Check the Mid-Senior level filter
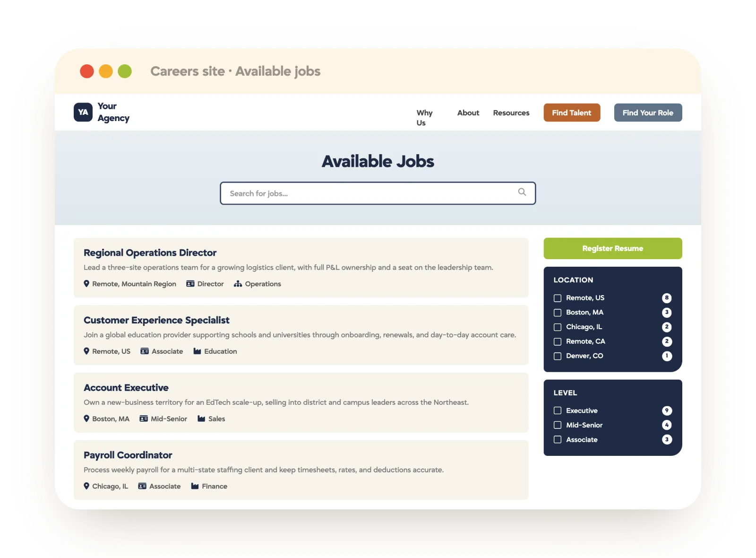This screenshot has height=558, width=756. pos(558,425)
